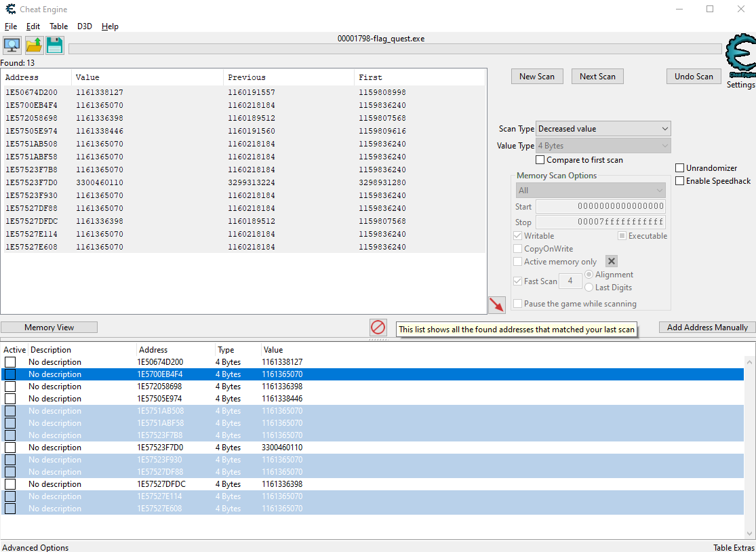
Task: Open the D3D menu
Action: [x=84, y=26]
